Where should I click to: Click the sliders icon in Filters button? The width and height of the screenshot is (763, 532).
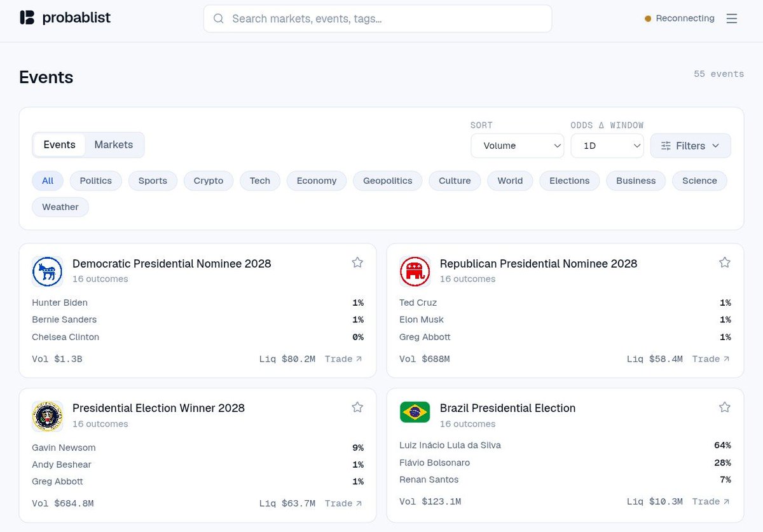666,146
